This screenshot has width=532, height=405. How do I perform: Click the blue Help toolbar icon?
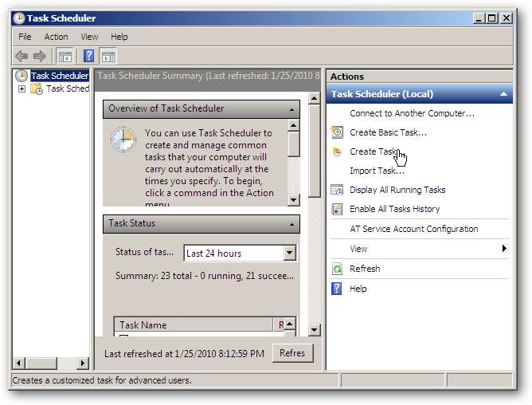88,56
